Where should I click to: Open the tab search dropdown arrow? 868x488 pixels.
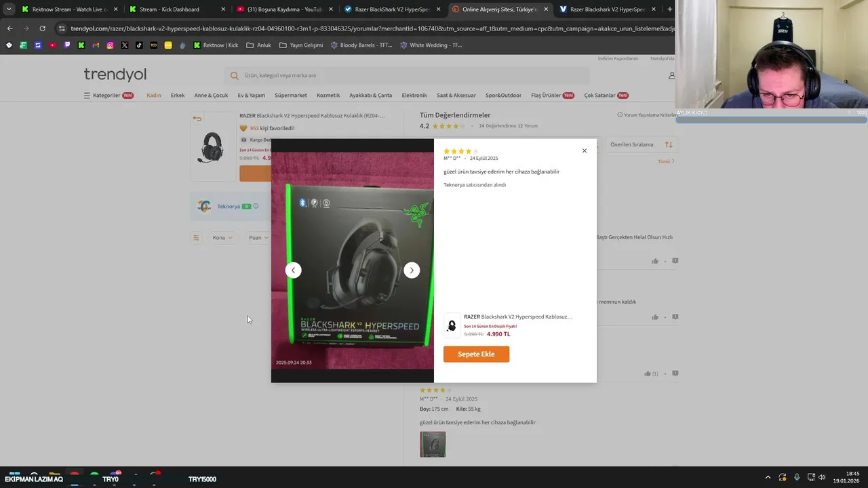tap(9, 9)
